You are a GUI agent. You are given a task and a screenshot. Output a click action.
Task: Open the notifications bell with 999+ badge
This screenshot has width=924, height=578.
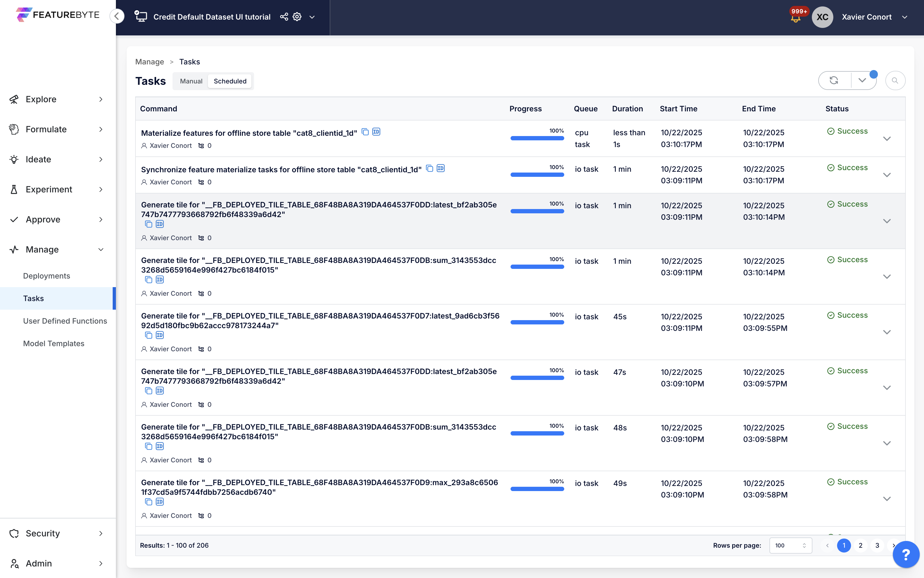pos(795,18)
